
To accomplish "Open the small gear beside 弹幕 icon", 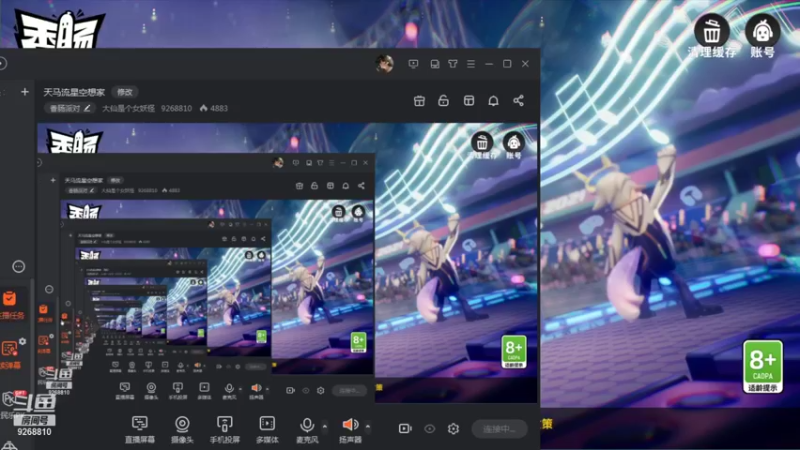I will click(22, 341).
